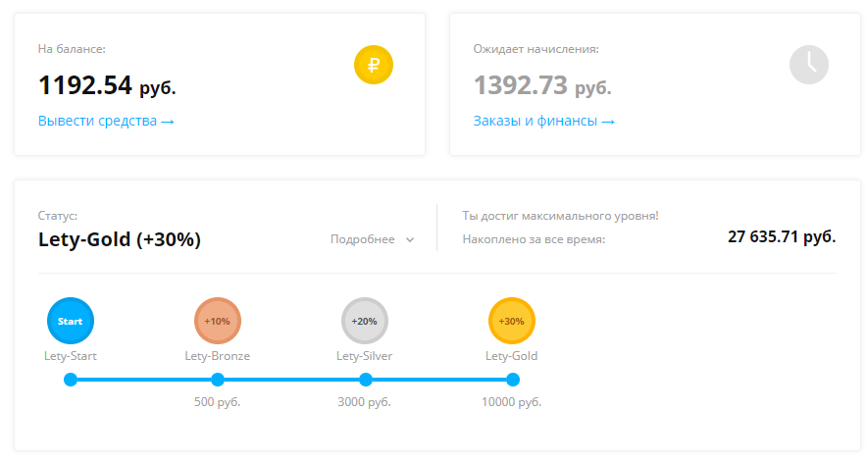Click the 27 635.71 руб. total earned amount

(x=782, y=237)
